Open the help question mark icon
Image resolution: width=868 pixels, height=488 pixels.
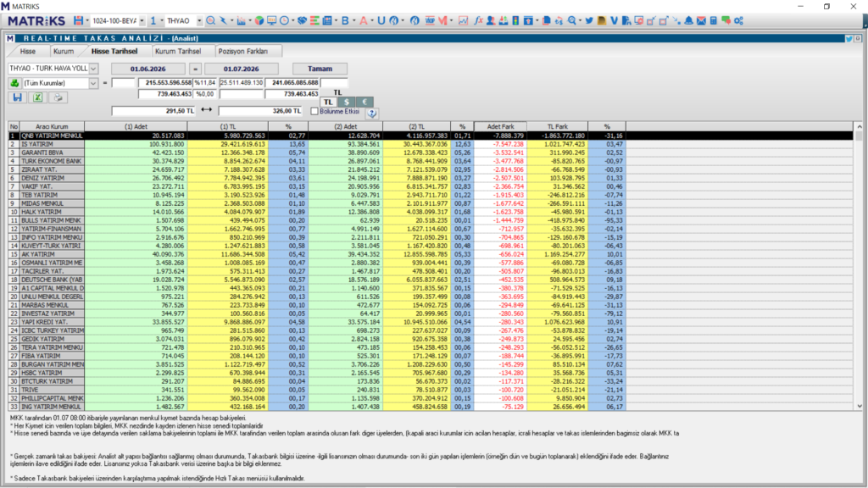(372, 113)
